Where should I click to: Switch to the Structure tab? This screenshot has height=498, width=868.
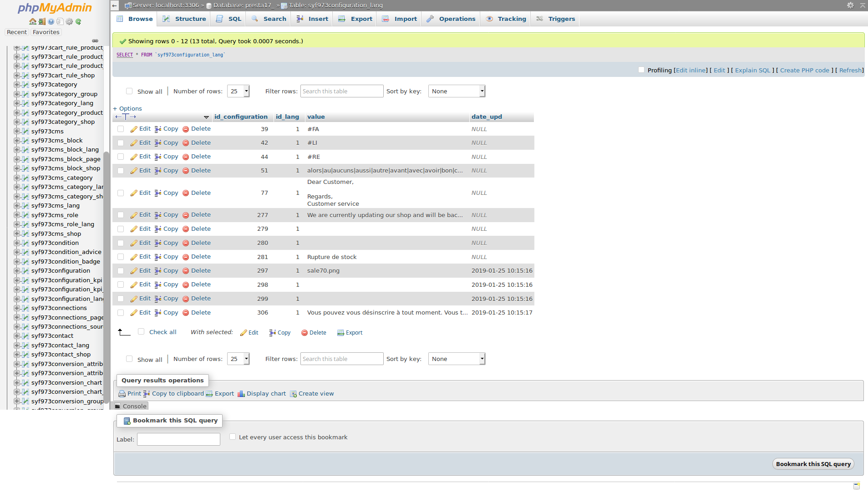click(x=184, y=19)
